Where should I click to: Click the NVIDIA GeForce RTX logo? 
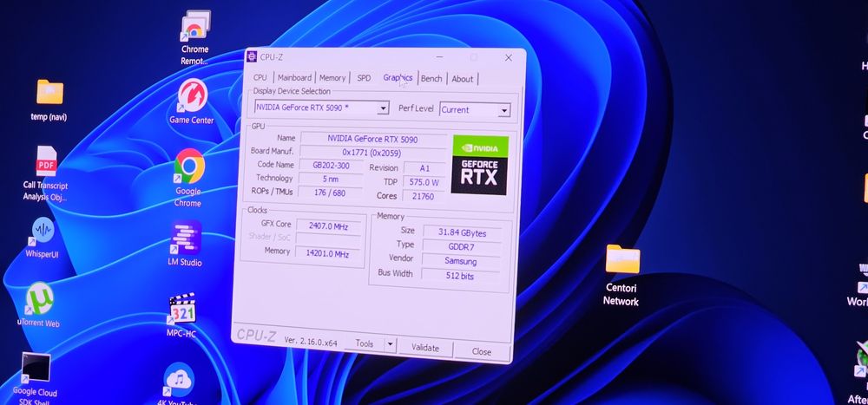(x=479, y=165)
